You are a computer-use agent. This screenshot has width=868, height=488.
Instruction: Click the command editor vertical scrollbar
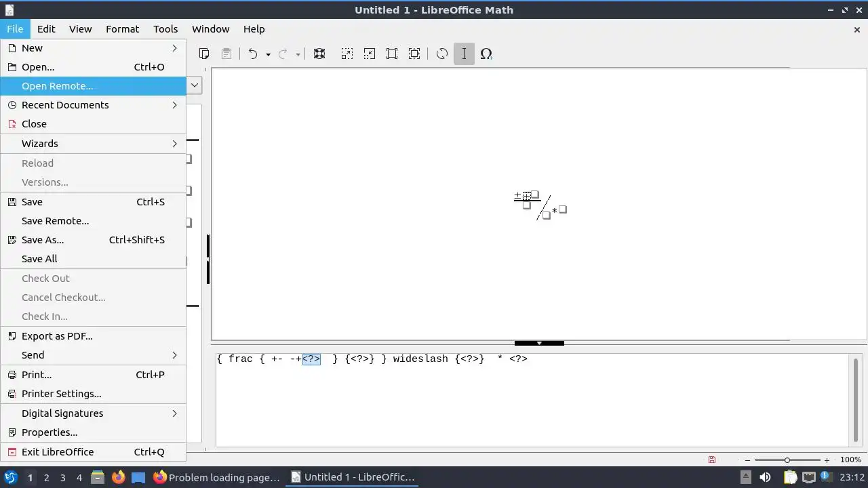856,399
